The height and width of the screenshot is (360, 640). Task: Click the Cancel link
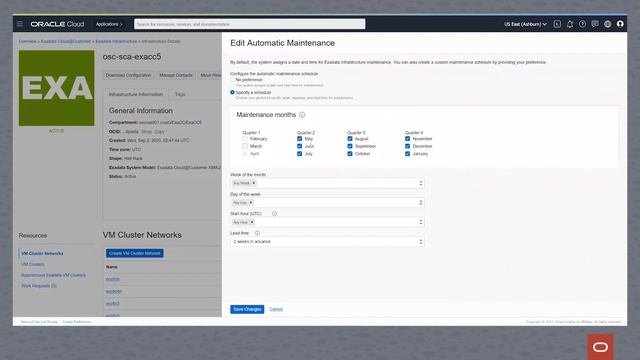pos(276,309)
